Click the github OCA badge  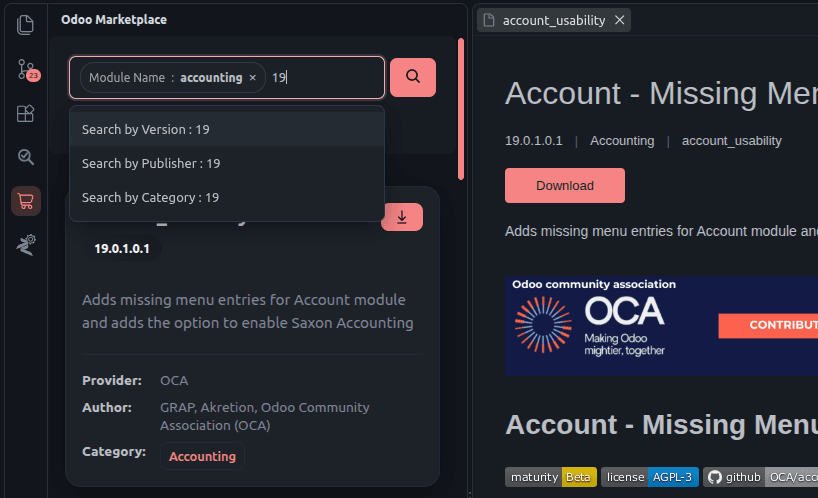pyautogui.click(x=760, y=477)
